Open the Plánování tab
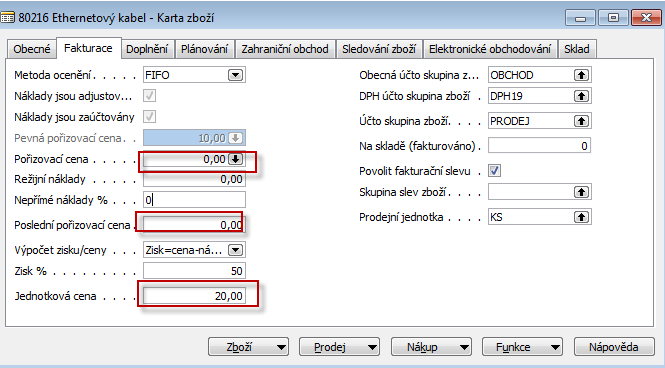This screenshot has height=368, width=665. pos(204,49)
